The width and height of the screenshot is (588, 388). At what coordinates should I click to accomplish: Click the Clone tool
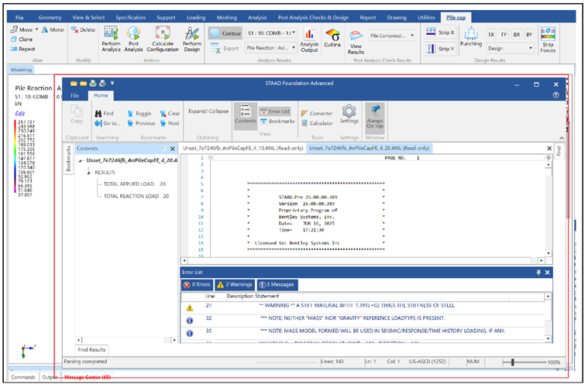coord(22,39)
